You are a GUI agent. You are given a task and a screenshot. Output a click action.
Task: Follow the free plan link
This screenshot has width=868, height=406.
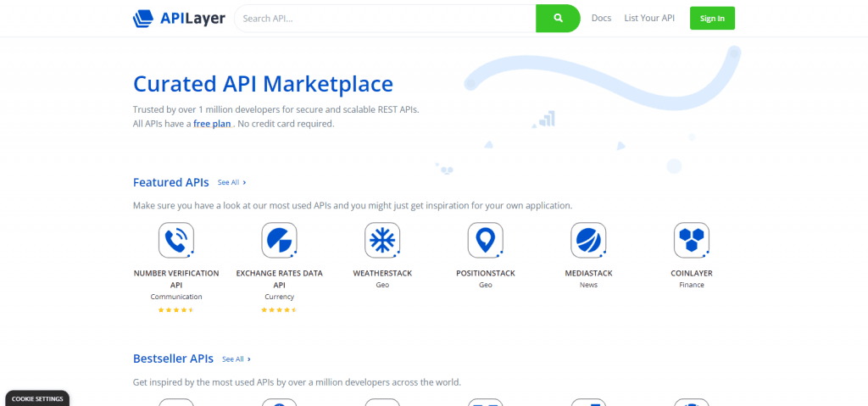(x=213, y=124)
